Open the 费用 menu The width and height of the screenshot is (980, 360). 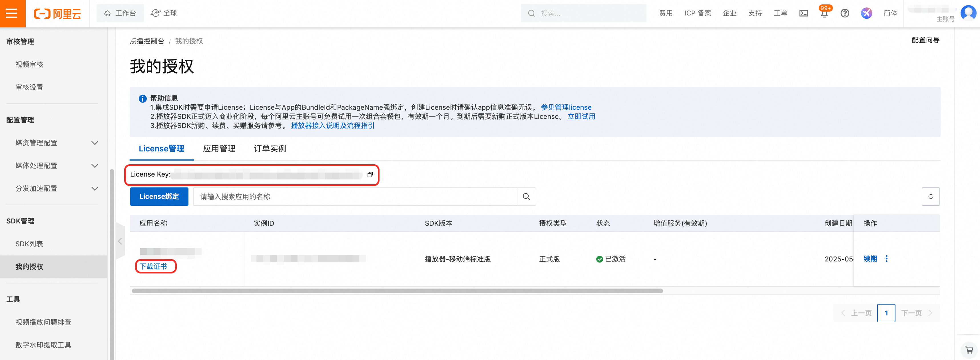tap(666, 13)
